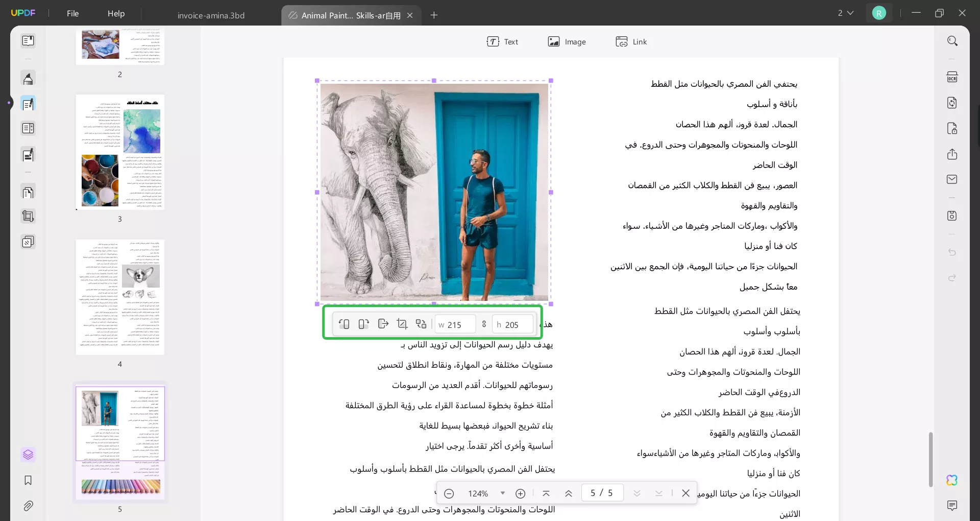Go to the previous page
980x521 pixels.
tap(569, 493)
